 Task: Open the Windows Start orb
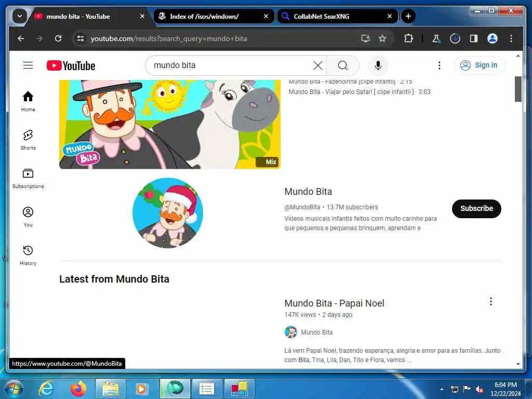(x=14, y=389)
